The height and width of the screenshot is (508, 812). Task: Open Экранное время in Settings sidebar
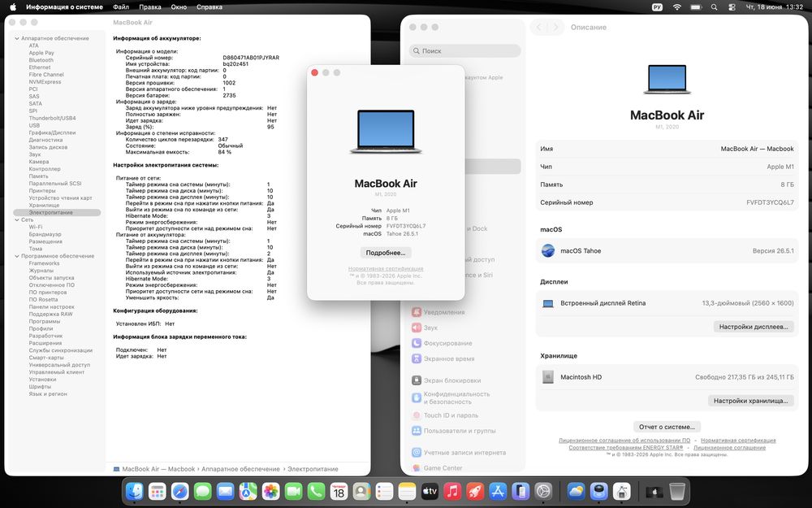(x=443, y=358)
